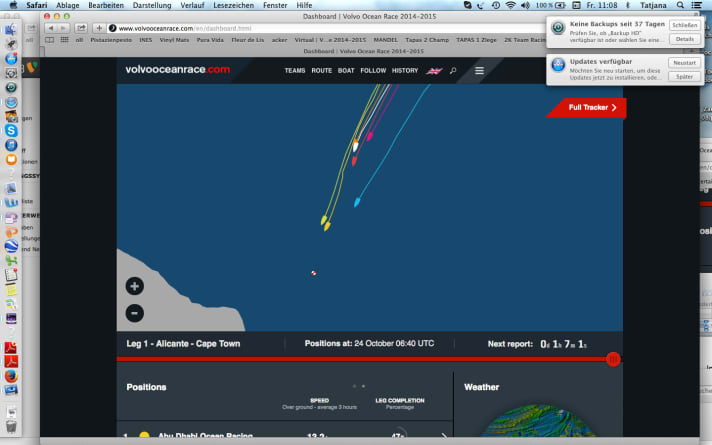Viewport: 712px width, 445px height.
Task: Click the Safari address bar URL
Action: [x=185, y=28]
